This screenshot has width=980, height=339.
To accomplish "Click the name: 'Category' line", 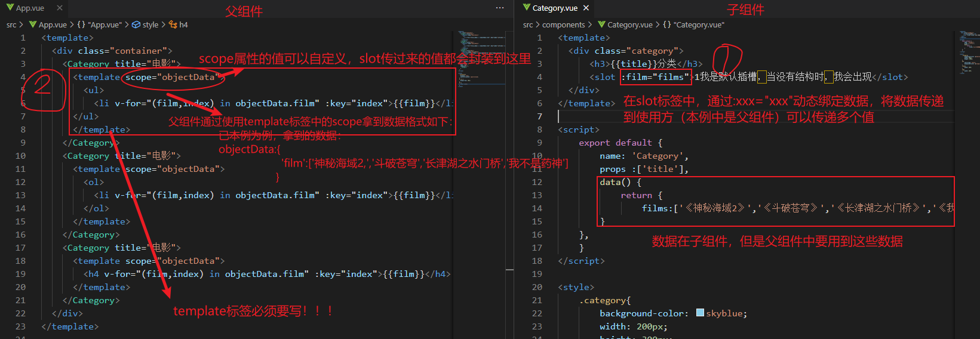I will [x=644, y=156].
